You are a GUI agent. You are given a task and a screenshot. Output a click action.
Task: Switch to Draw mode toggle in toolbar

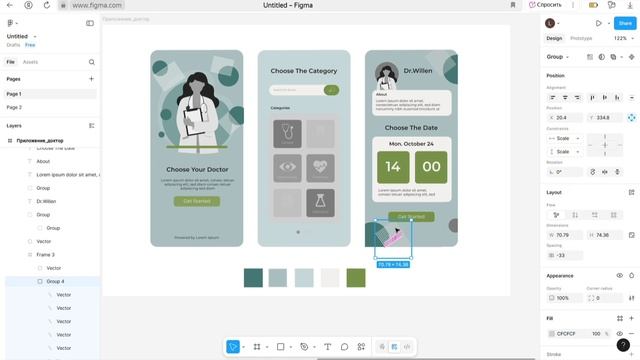click(382, 347)
